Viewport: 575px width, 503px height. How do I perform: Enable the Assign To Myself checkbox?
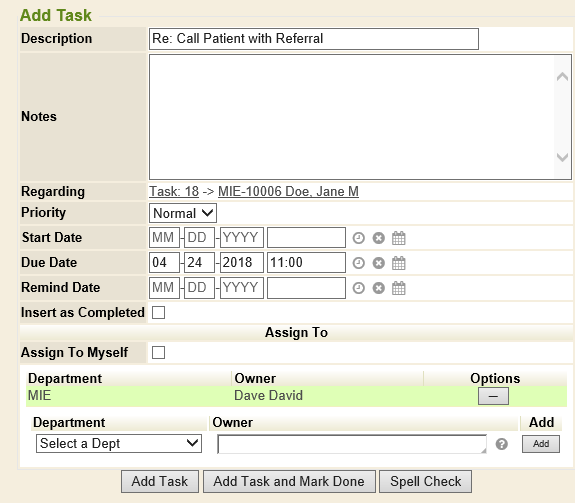(158, 353)
